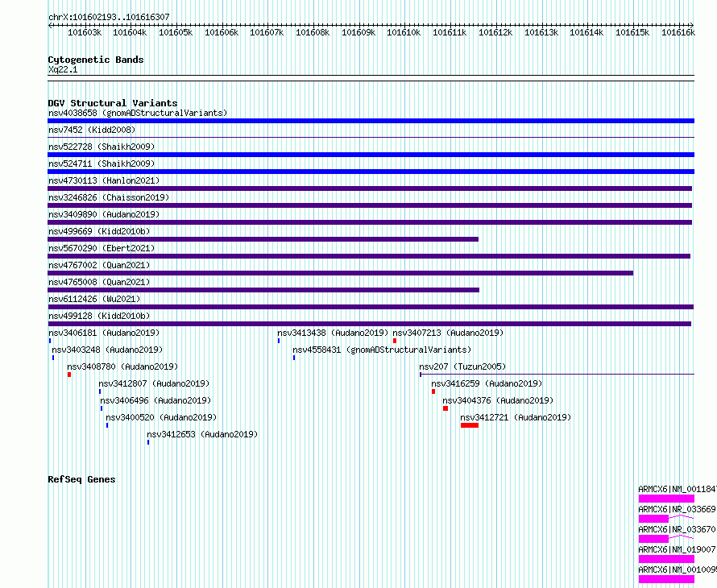Click the blue nsv4038658 variant bar
This screenshot has width=717, height=588.
[x=371, y=121]
